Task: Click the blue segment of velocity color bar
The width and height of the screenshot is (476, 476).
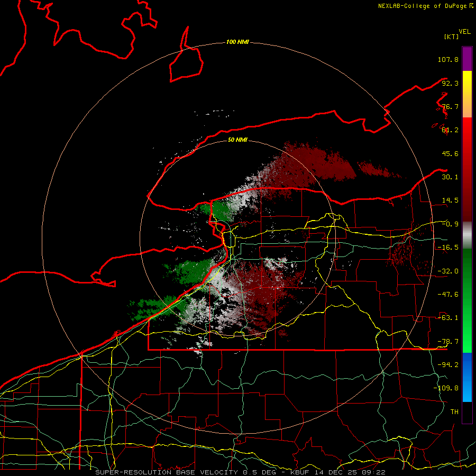Action: [467, 377]
